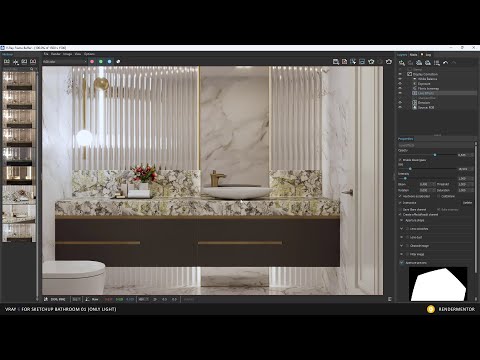Toggle visibility of Display Correction layer
Image resolution: width=480 pixels, height=360 pixels.
400,74
